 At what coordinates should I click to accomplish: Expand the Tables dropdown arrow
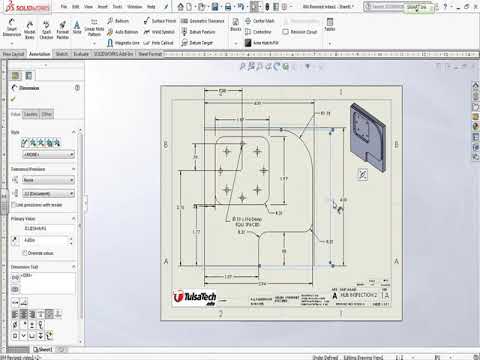[330, 43]
